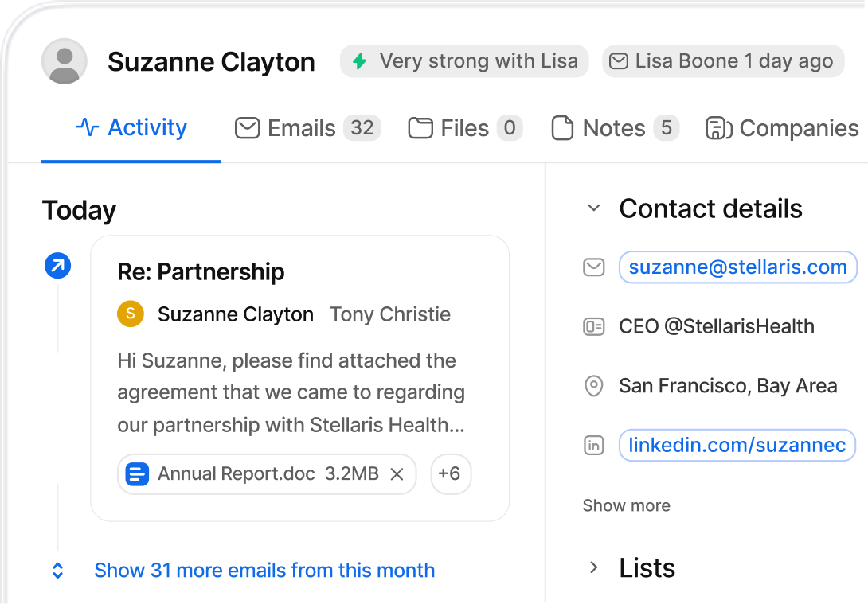Click the envelope icon beside email address
This screenshot has width=868, height=604.
593,268
